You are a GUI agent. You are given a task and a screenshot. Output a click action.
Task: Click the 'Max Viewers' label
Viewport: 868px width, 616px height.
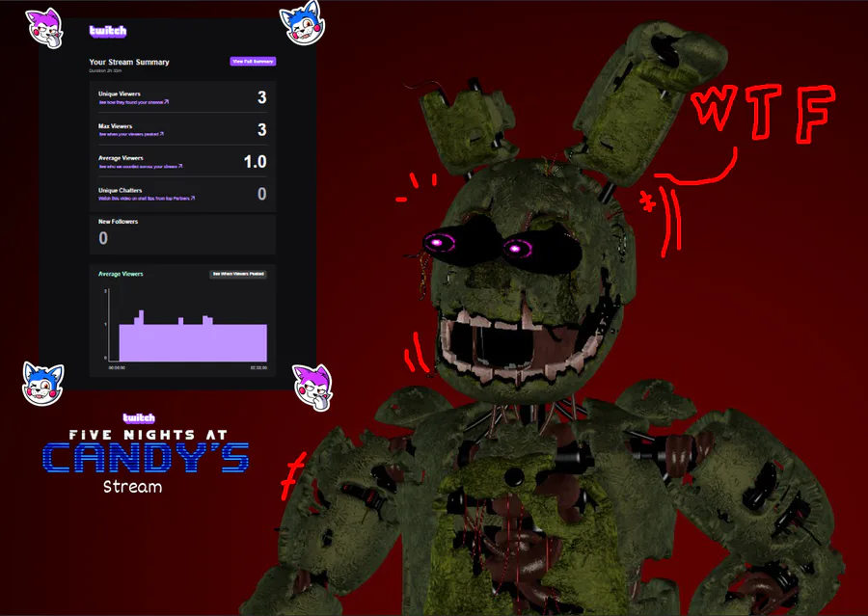pos(115,126)
